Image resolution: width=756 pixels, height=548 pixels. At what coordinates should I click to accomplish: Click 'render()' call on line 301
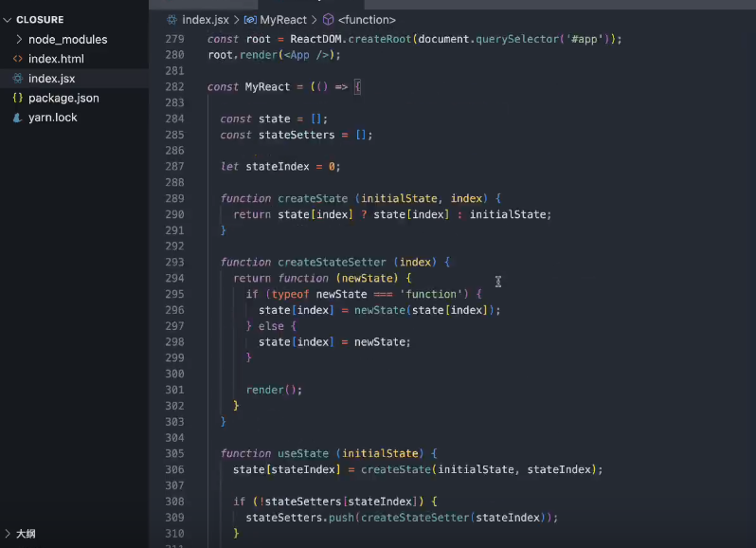point(274,390)
